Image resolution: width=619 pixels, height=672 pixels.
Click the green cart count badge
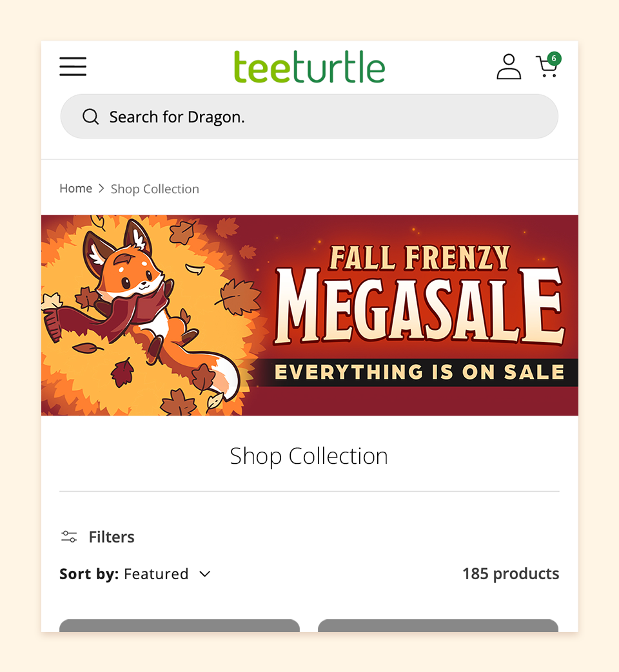(555, 58)
